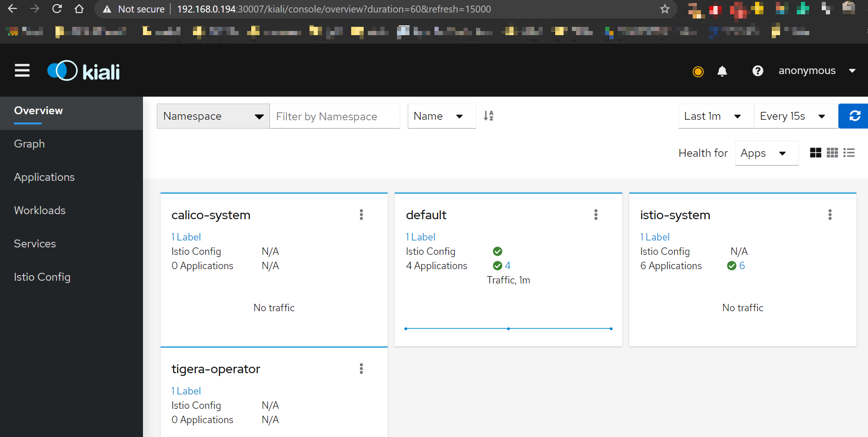Click the blue refresh button
This screenshot has height=437, width=868.
(x=854, y=116)
